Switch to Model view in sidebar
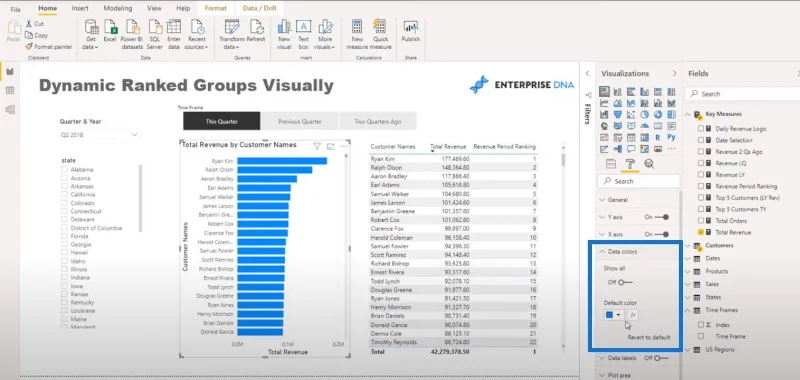 point(10,110)
